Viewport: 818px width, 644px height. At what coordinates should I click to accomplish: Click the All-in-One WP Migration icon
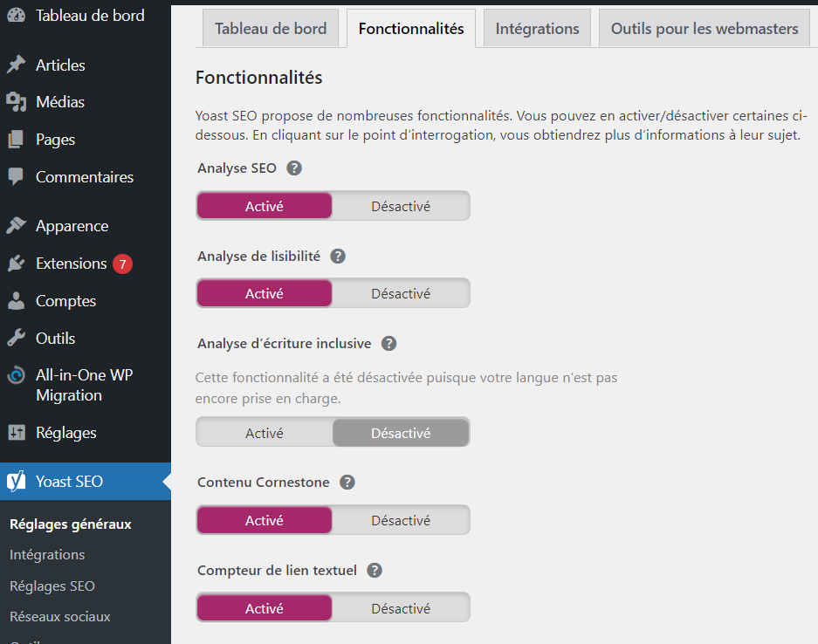click(x=16, y=376)
